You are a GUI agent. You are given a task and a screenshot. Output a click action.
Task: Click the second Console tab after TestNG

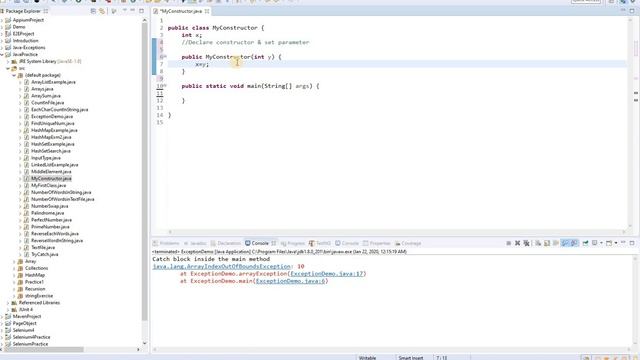point(347,243)
